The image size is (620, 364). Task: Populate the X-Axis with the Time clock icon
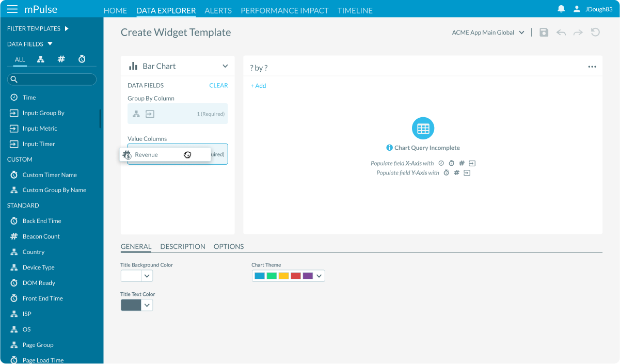(x=441, y=163)
